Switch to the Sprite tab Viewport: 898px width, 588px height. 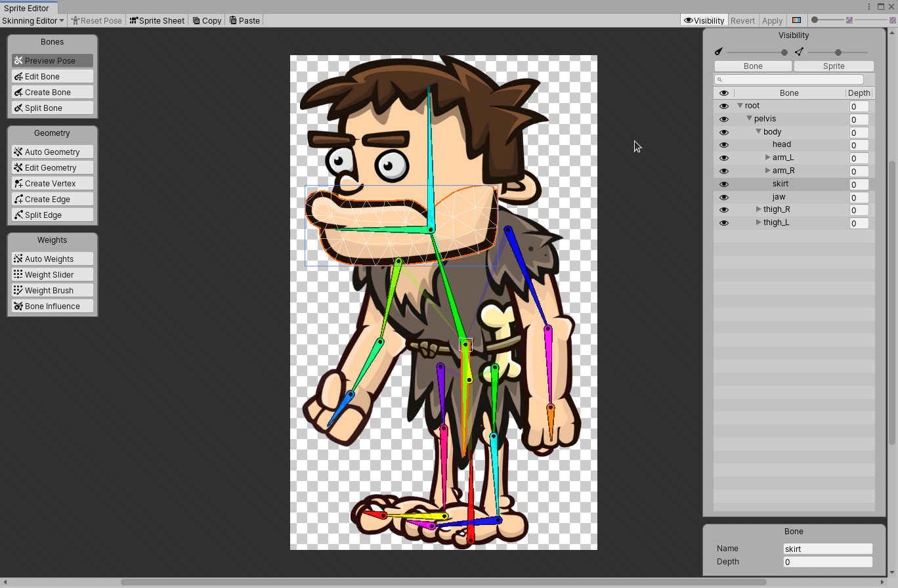(x=834, y=66)
